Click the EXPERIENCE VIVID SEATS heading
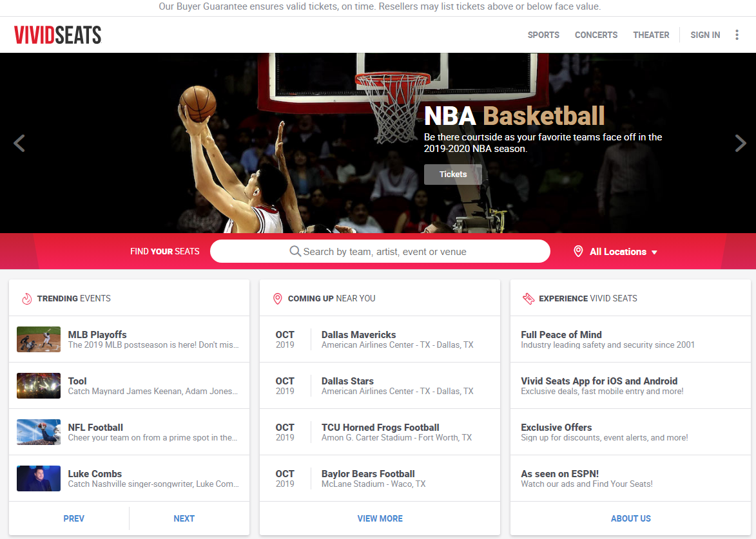756x539 pixels. pos(588,299)
